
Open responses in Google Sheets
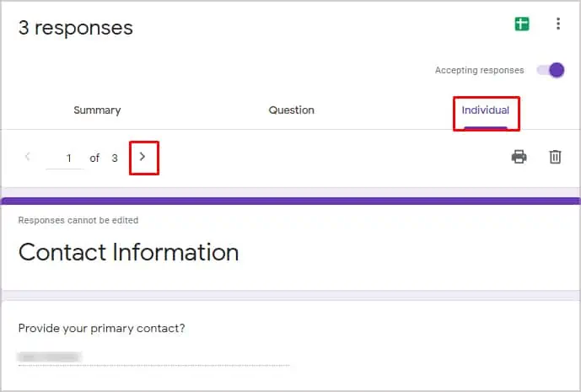(x=522, y=24)
